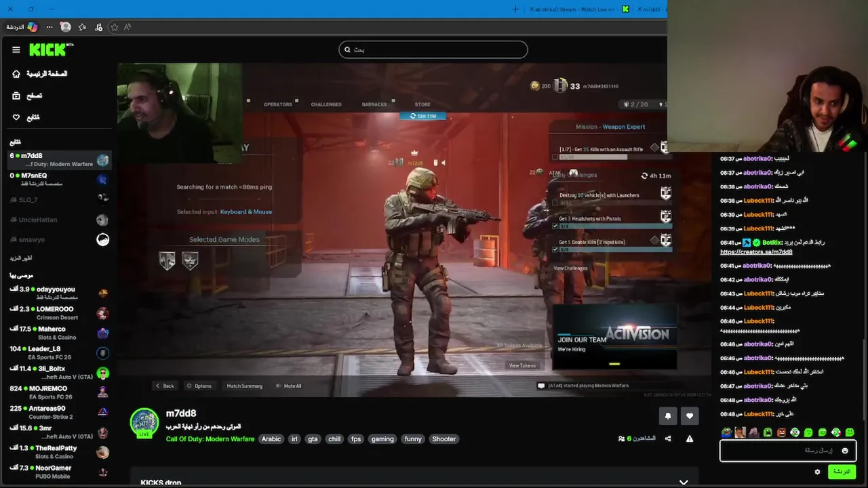Image resolution: width=868 pixels, height=488 pixels.
Task: Click the m7dd8 live channel avatar
Action: coord(144,422)
